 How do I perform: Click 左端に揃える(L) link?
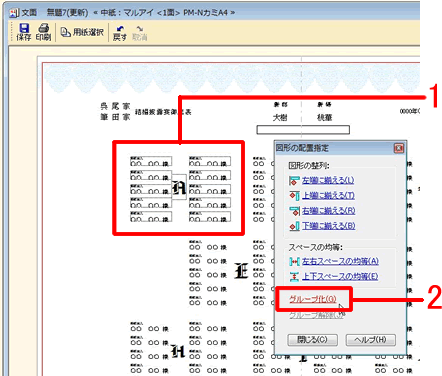[328, 180]
